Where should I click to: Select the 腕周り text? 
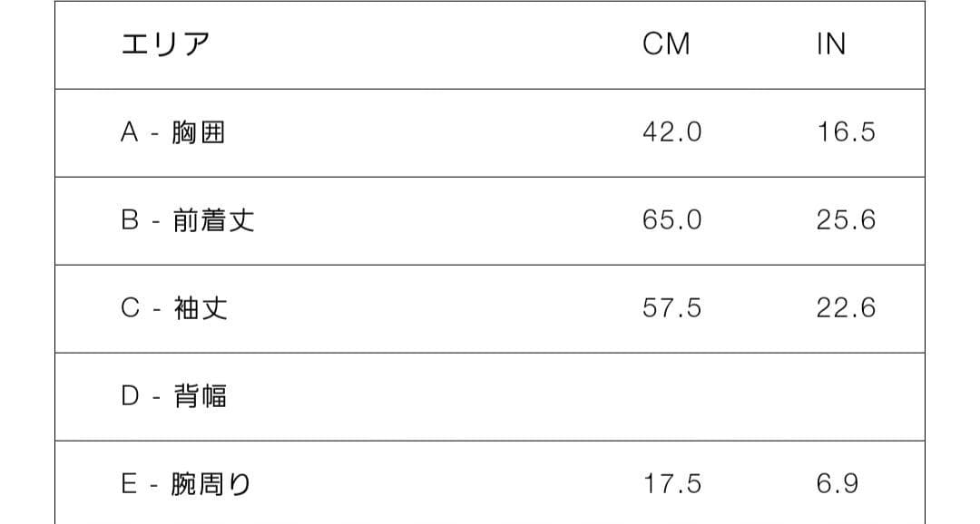[x=211, y=485]
